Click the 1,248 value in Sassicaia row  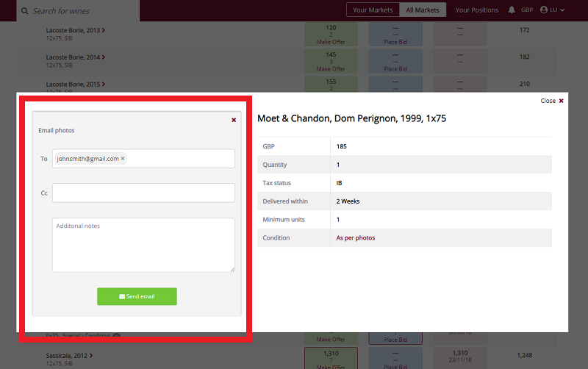524,355
